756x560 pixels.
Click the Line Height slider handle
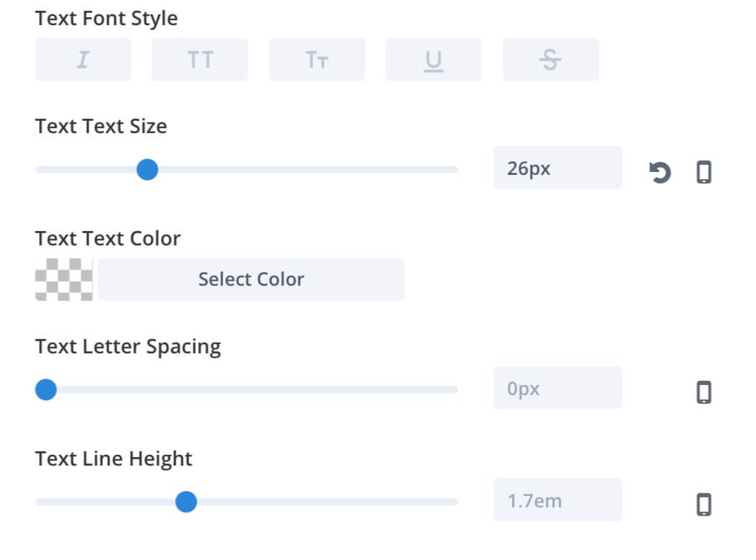tap(186, 502)
